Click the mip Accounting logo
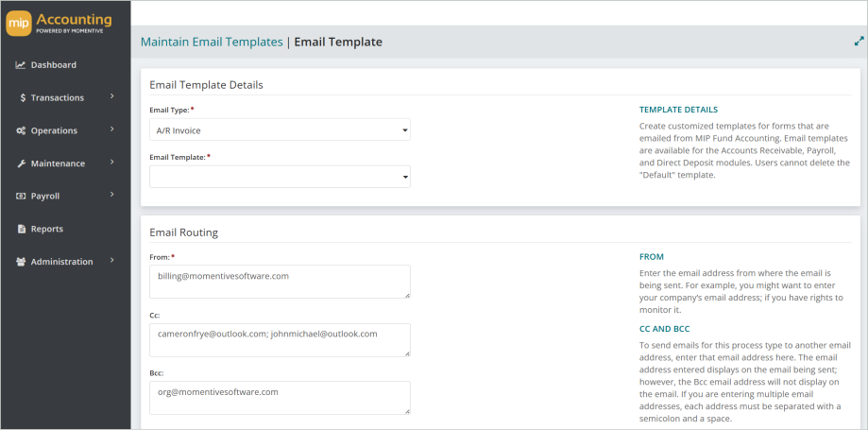The height and width of the screenshot is (430, 868). pyautogui.click(x=59, y=24)
